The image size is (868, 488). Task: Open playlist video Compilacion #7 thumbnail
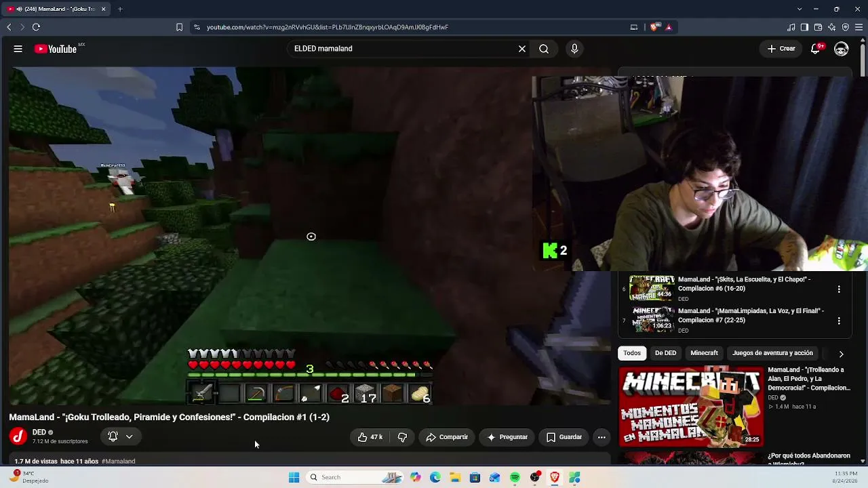click(652, 320)
